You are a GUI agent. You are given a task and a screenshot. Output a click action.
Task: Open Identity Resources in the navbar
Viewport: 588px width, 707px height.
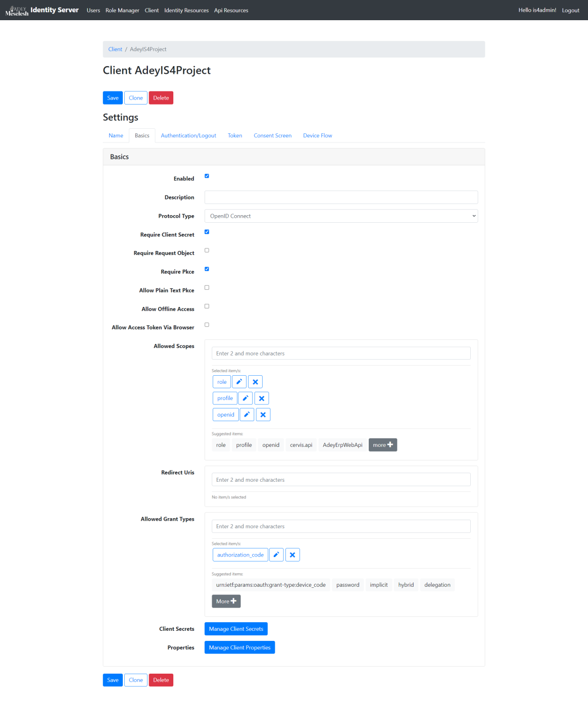[x=186, y=11]
